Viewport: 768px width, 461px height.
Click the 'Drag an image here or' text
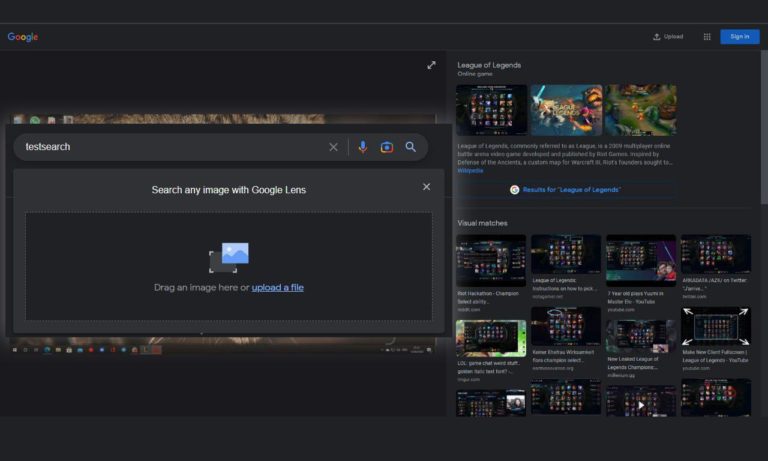(201, 288)
